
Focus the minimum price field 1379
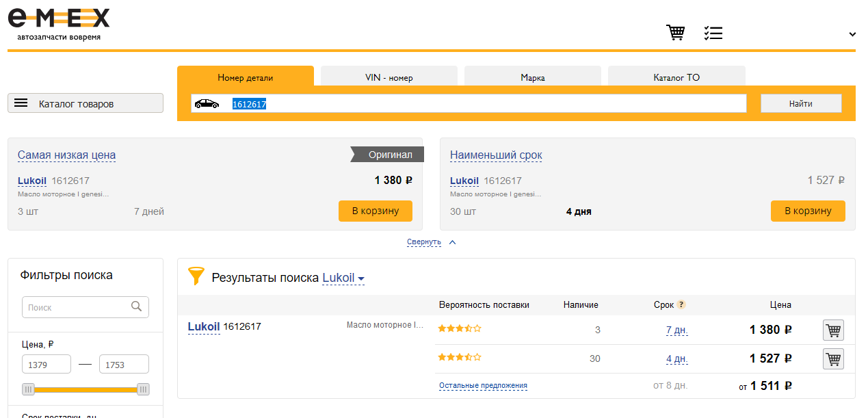coord(47,365)
